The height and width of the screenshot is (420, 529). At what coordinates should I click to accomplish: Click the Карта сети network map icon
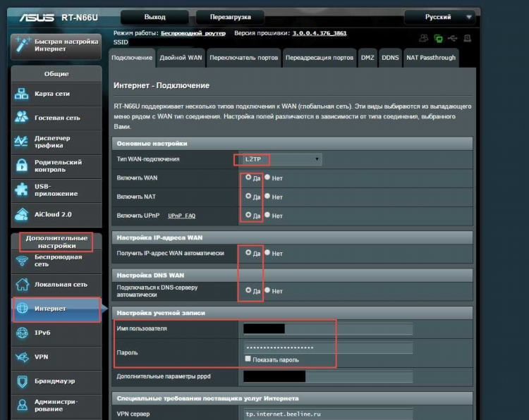pos(22,94)
